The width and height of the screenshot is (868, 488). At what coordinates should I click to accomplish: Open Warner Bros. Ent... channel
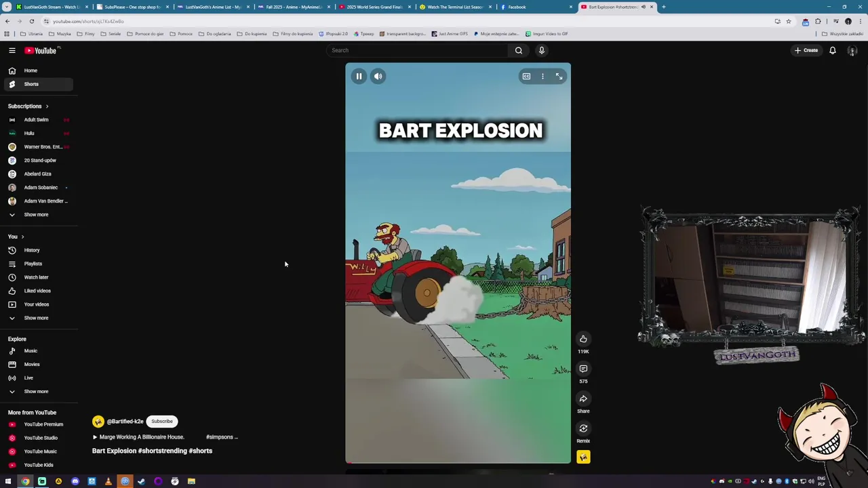[37, 147]
